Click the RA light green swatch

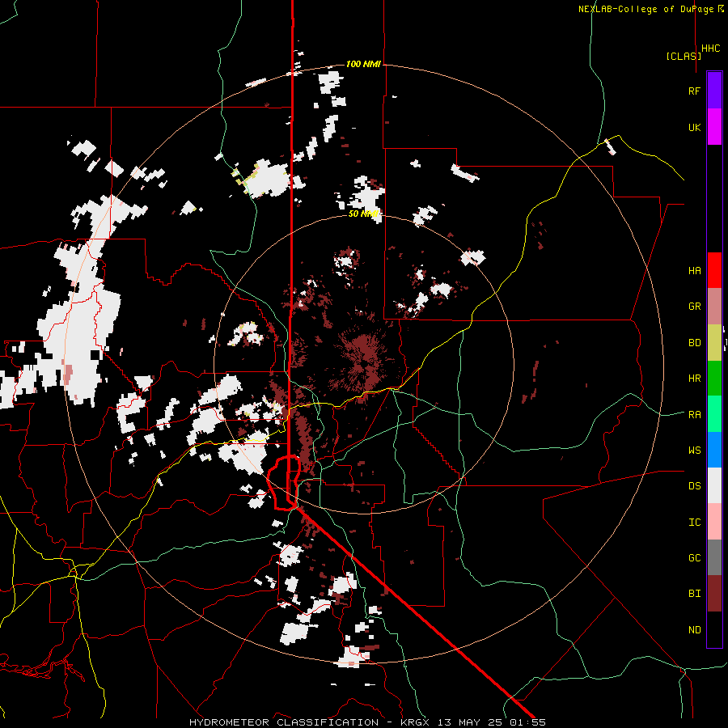(x=714, y=414)
